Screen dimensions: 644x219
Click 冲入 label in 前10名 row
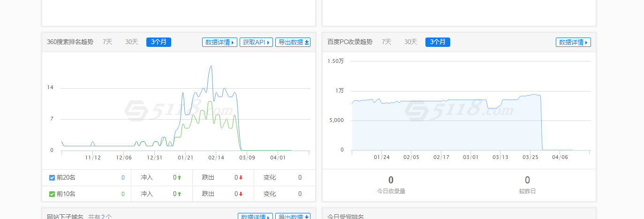(147, 194)
